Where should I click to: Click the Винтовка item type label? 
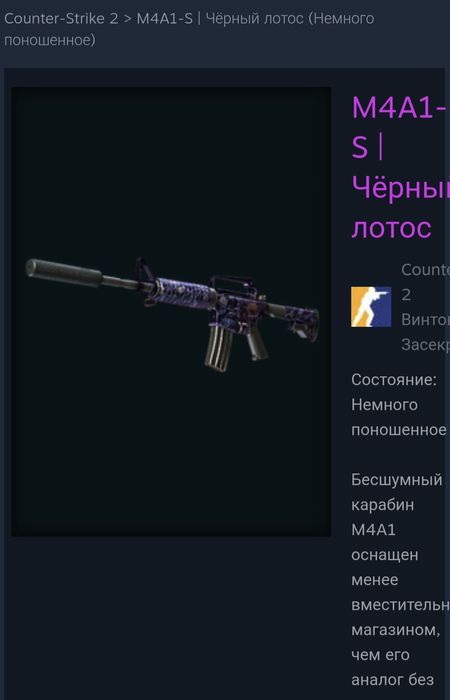425,320
